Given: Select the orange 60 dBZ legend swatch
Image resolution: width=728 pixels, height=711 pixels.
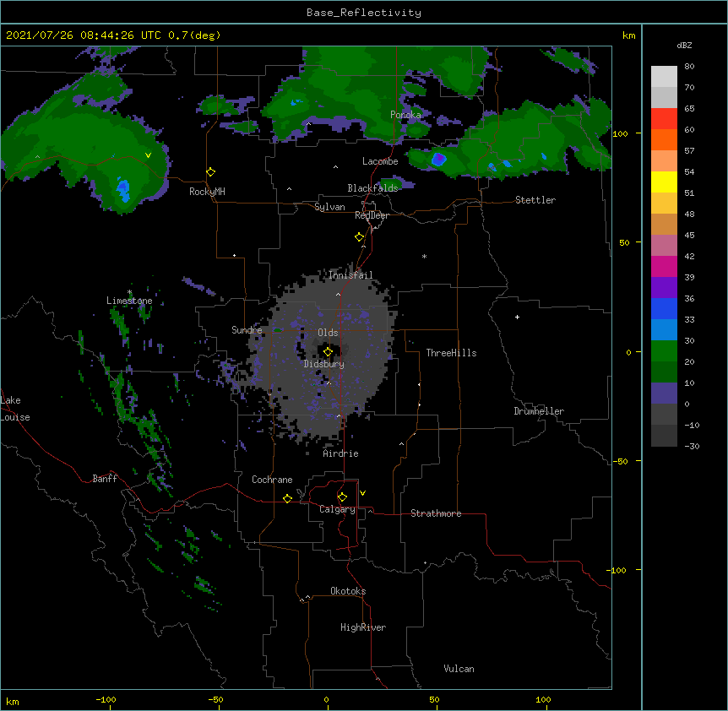Looking at the screenshot, I should [664, 139].
